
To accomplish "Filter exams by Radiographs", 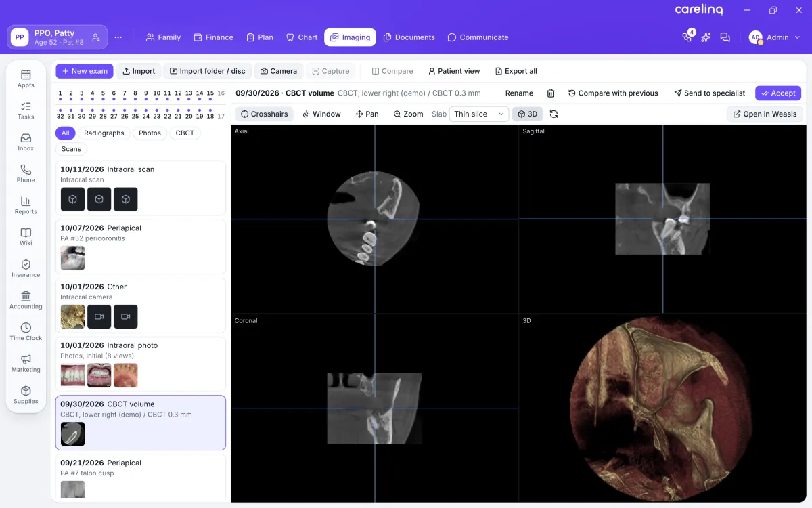I will 104,133.
